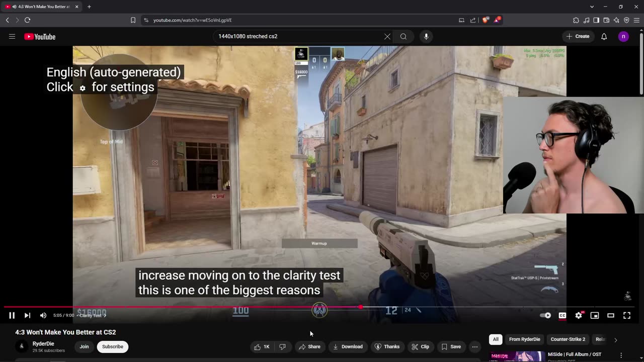Run search with magnifier button
644x362 pixels.
pyautogui.click(x=404, y=36)
